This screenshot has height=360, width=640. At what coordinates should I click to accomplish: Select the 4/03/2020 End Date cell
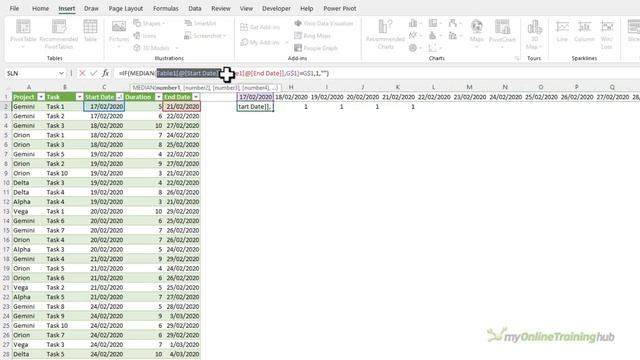182,354
